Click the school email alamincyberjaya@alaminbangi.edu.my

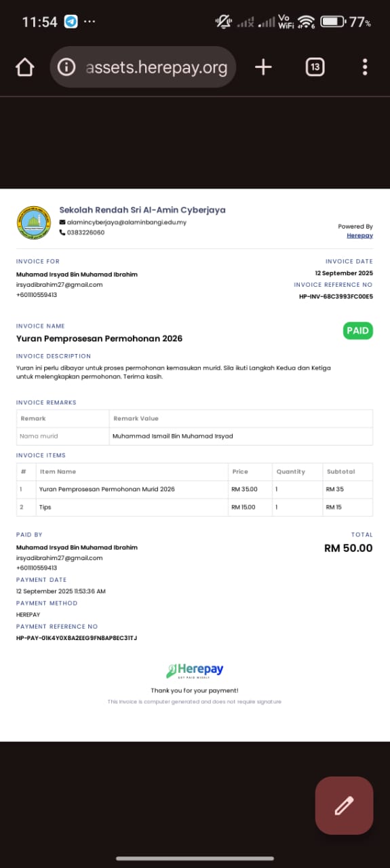click(127, 222)
